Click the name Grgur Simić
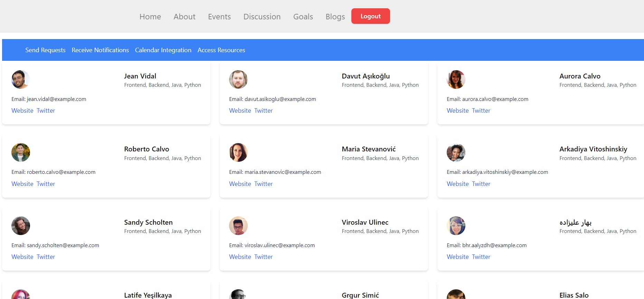The image size is (644, 299). (360, 295)
